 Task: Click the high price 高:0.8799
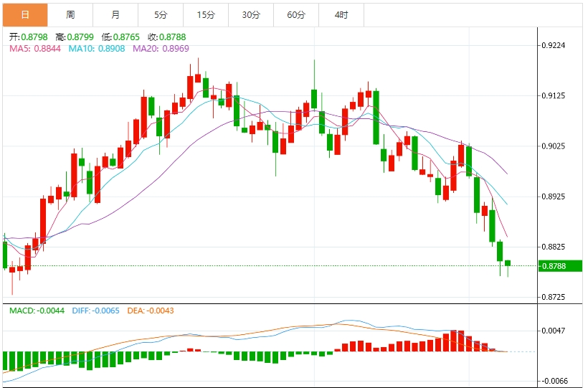pyautogui.click(x=75, y=37)
